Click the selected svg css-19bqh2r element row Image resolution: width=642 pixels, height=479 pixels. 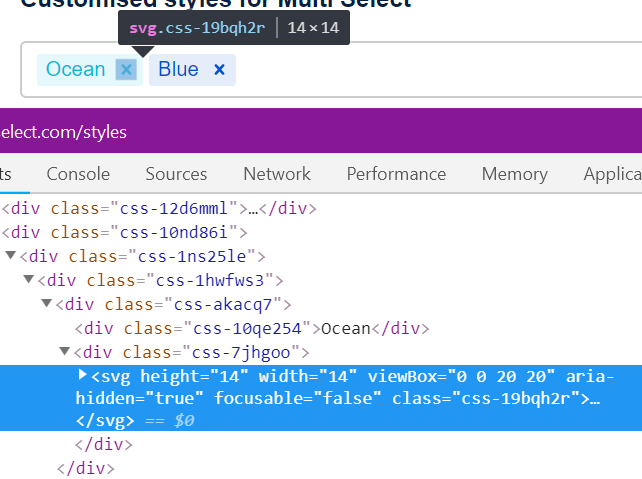tap(321, 398)
